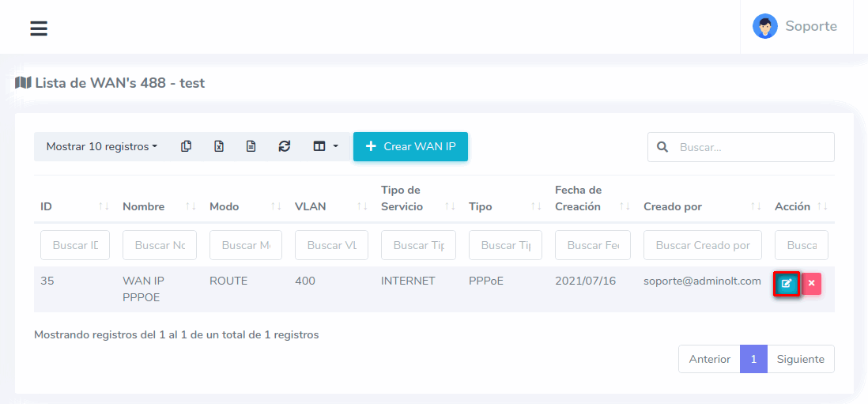Click the CSV export file icon

(x=251, y=146)
